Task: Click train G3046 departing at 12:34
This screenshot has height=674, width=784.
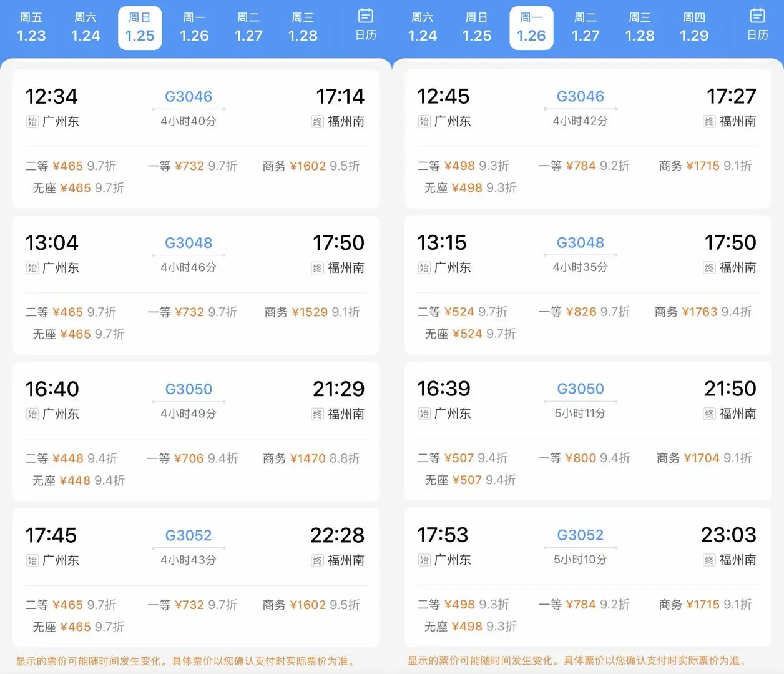Action: (189, 97)
